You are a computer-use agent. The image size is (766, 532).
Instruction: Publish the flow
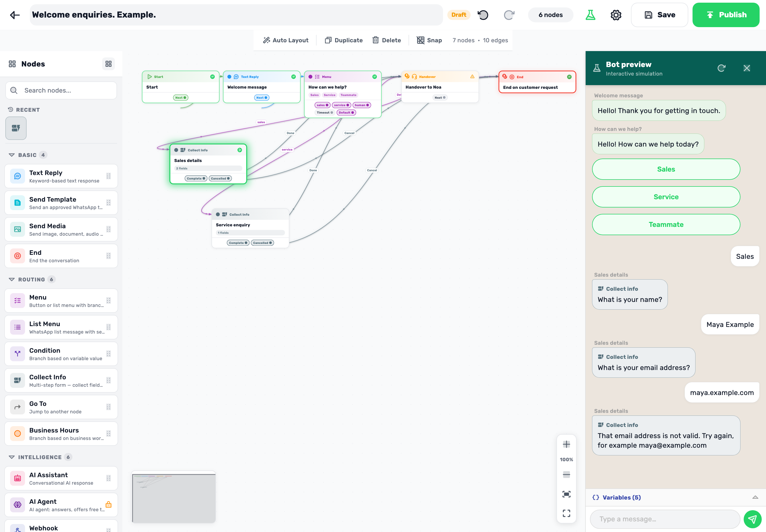click(x=726, y=15)
